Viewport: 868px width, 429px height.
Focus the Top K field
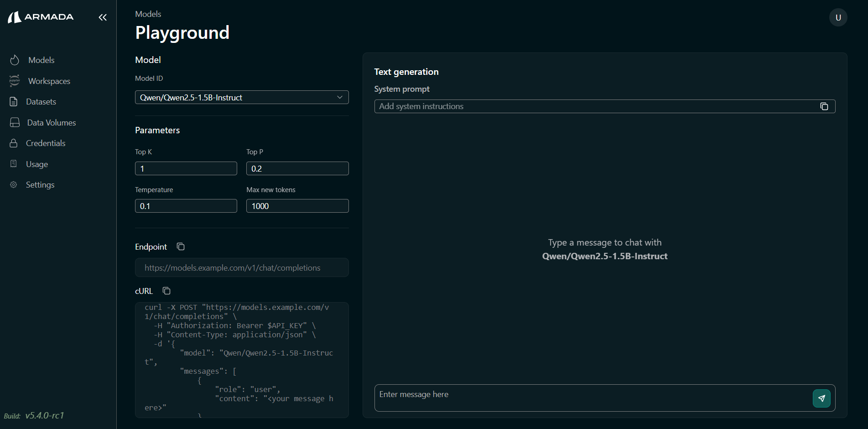tap(186, 168)
